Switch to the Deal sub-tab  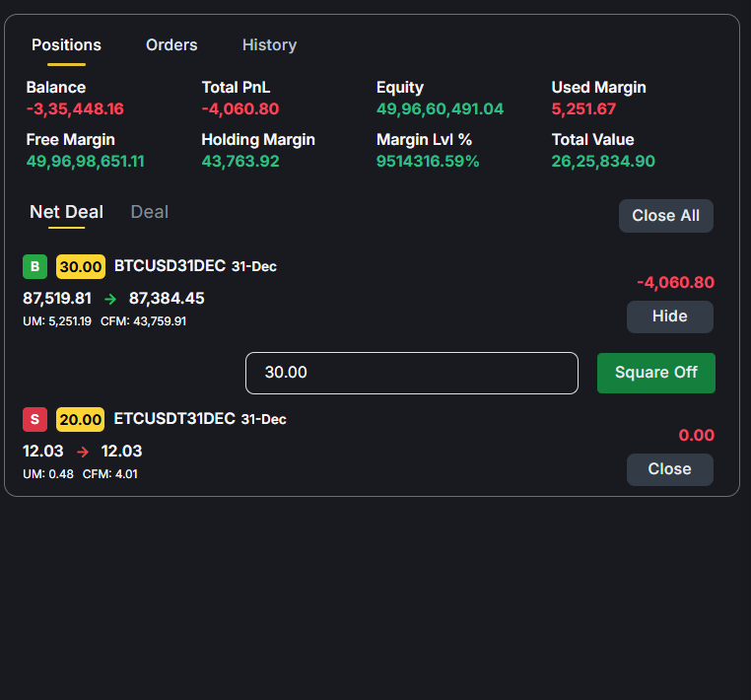click(149, 212)
